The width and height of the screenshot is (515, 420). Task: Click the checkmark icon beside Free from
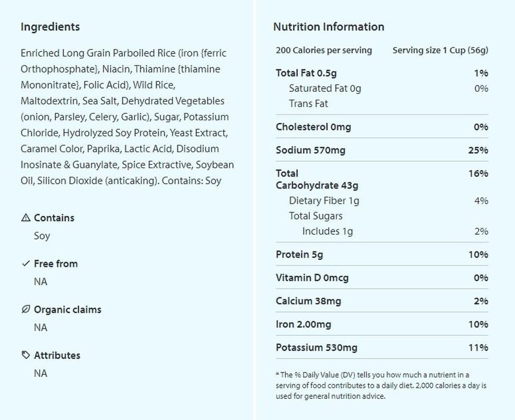coord(26,264)
